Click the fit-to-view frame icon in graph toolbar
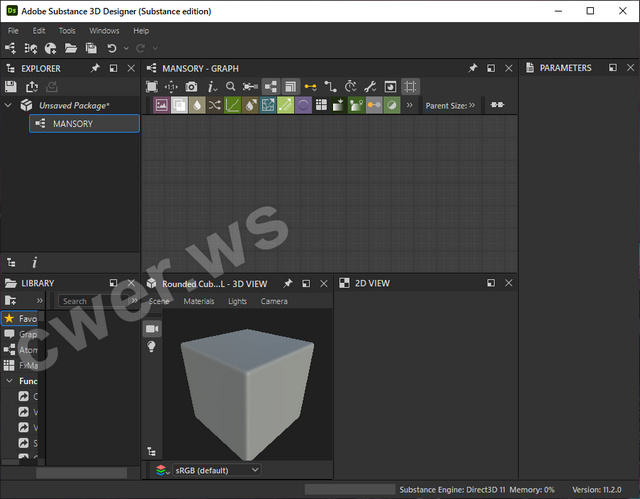 pos(152,87)
